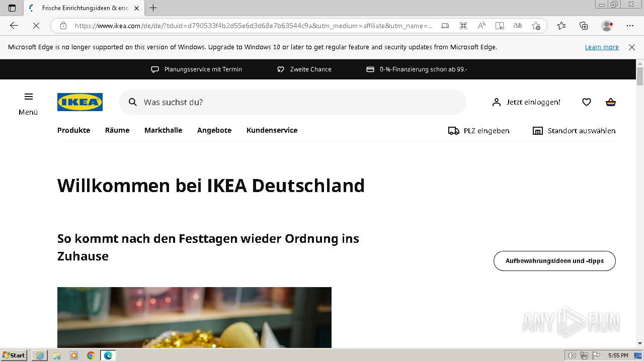
Task: Click the send tab to device icon
Action: click(445, 26)
